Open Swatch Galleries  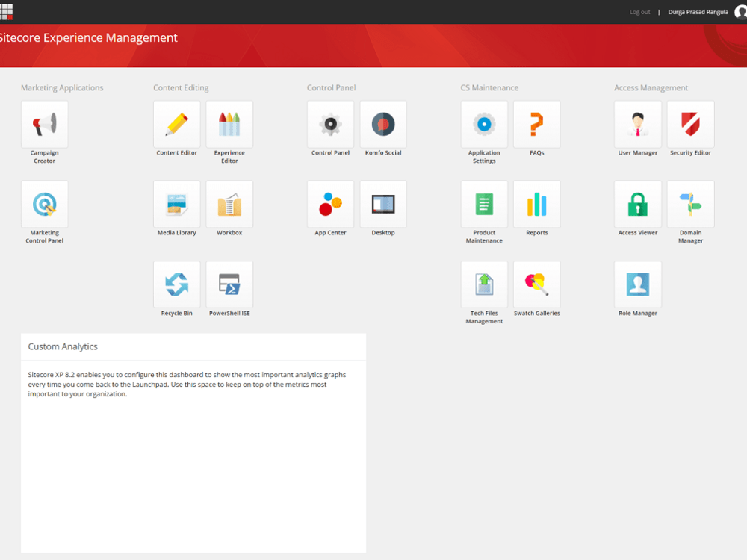[x=537, y=284]
